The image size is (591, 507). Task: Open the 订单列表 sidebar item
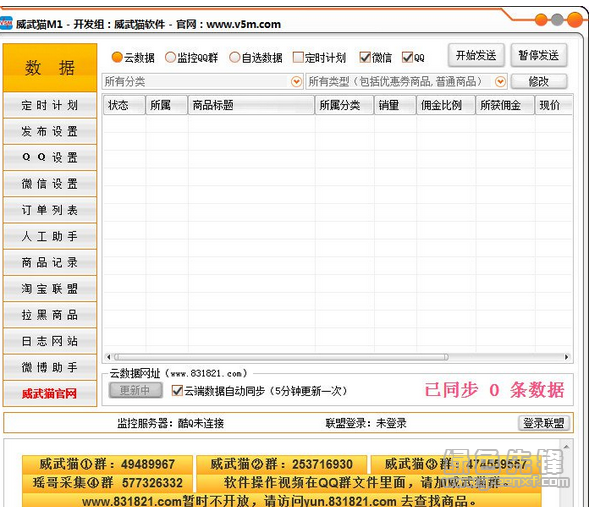[50, 210]
